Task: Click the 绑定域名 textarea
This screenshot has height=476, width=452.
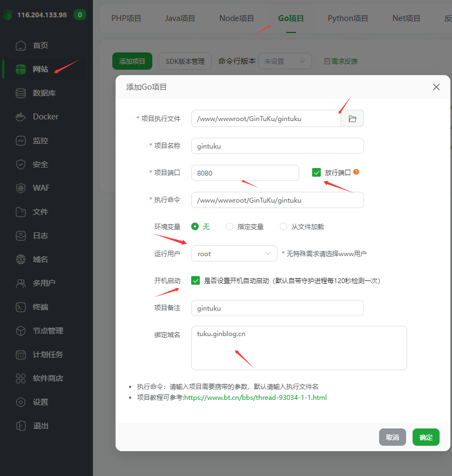Action: point(299,348)
